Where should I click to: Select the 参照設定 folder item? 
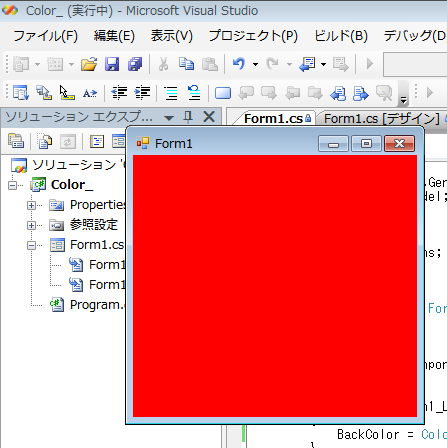pos(94,225)
